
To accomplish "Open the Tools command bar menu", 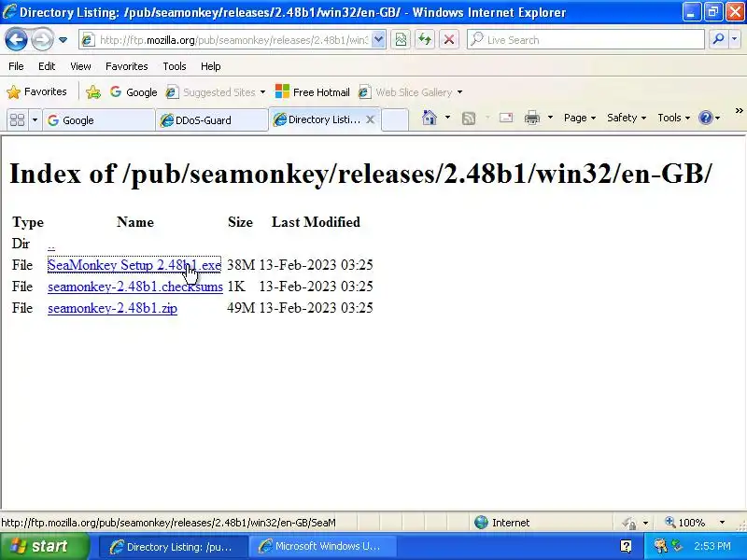I will click(x=673, y=118).
